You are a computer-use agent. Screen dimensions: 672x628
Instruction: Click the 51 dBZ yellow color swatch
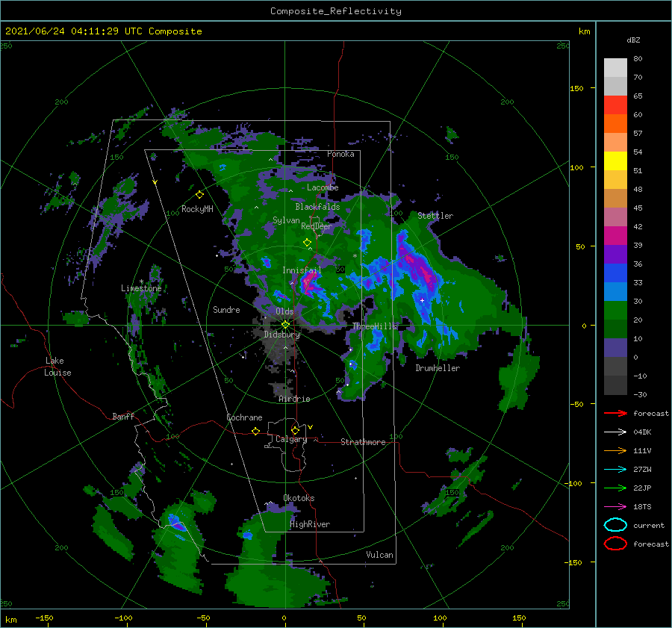[x=615, y=161]
